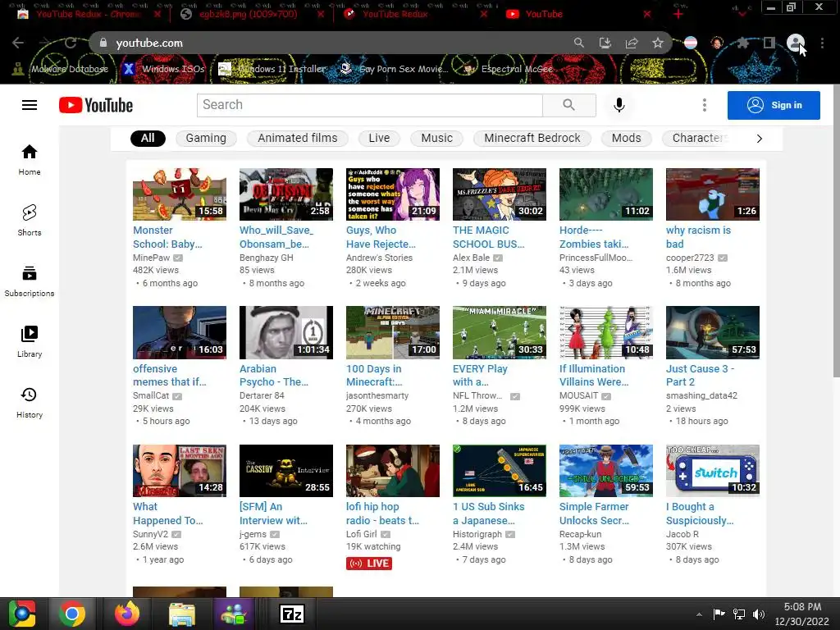The image size is (840, 630).
Task: Start voice search with microphone icon
Action: click(619, 105)
